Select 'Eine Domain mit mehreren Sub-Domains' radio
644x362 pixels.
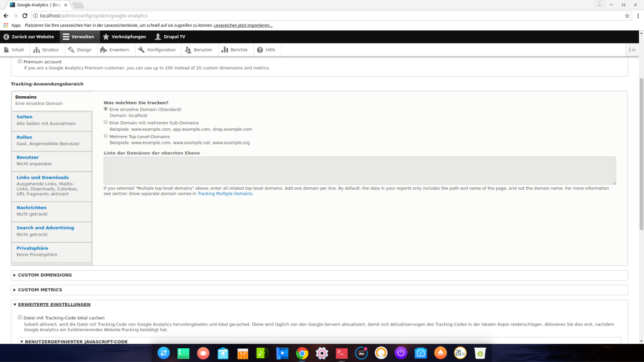coord(106,123)
